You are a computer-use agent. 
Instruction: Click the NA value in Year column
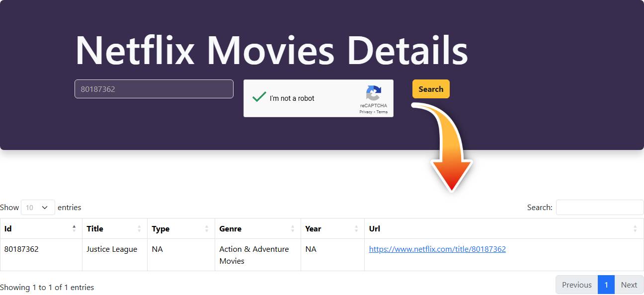pyautogui.click(x=311, y=249)
